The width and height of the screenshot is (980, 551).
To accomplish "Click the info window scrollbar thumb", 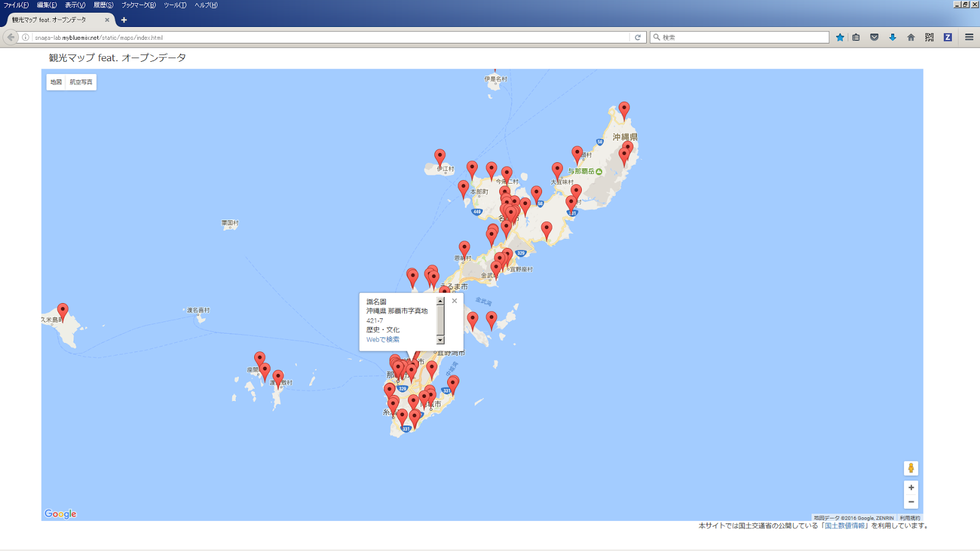I will (440, 320).
